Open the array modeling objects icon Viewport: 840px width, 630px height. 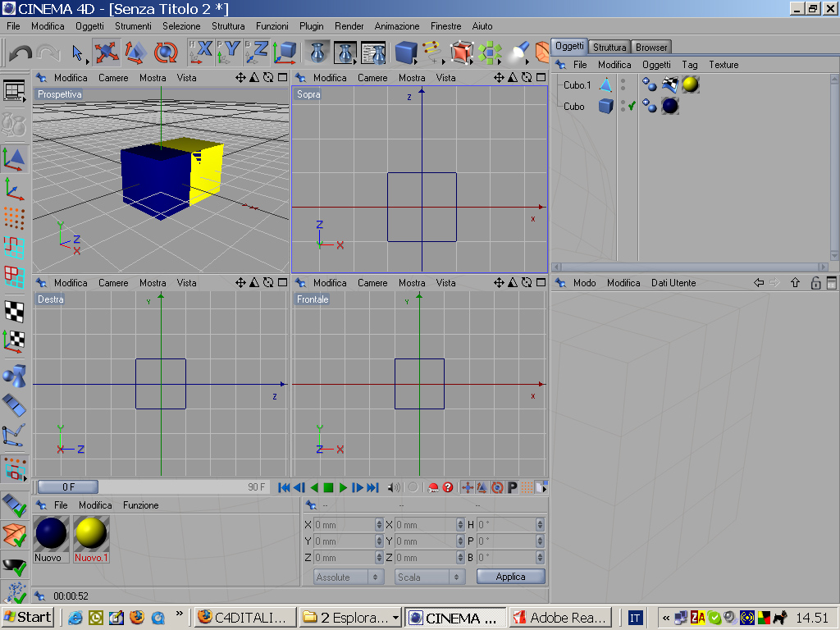pyautogui.click(x=490, y=52)
